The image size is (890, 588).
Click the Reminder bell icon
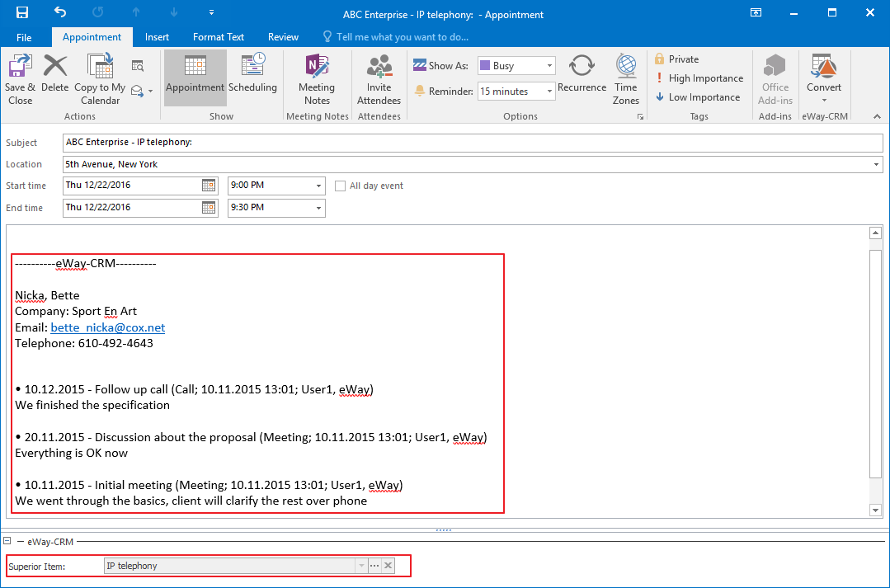pyautogui.click(x=420, y=91)
